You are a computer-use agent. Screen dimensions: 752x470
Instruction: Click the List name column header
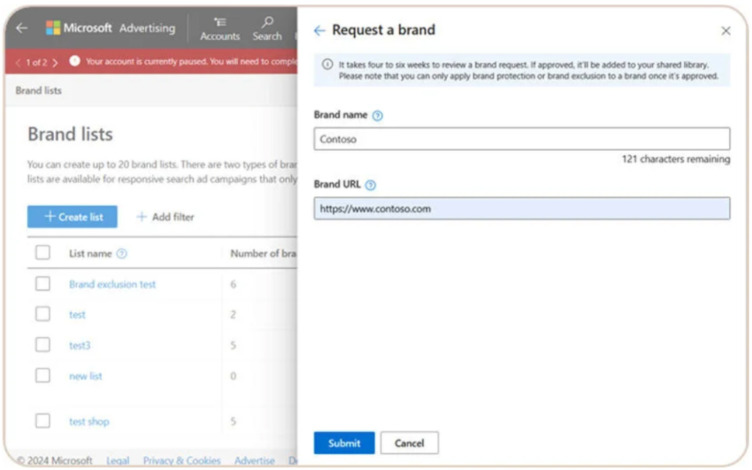[x=90, y=254]
